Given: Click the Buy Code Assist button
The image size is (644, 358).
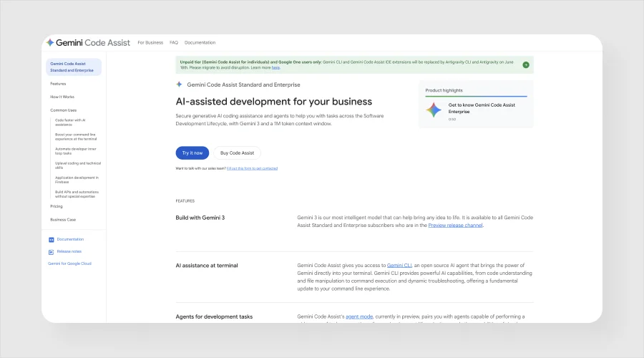Looking at the screenshot, I should (x=237, y=153).
